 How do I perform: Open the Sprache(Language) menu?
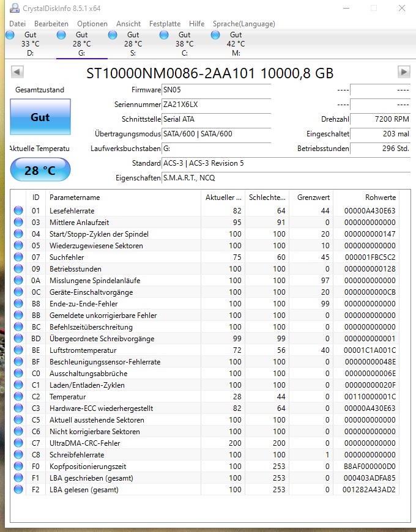click(x=244, y=24)
